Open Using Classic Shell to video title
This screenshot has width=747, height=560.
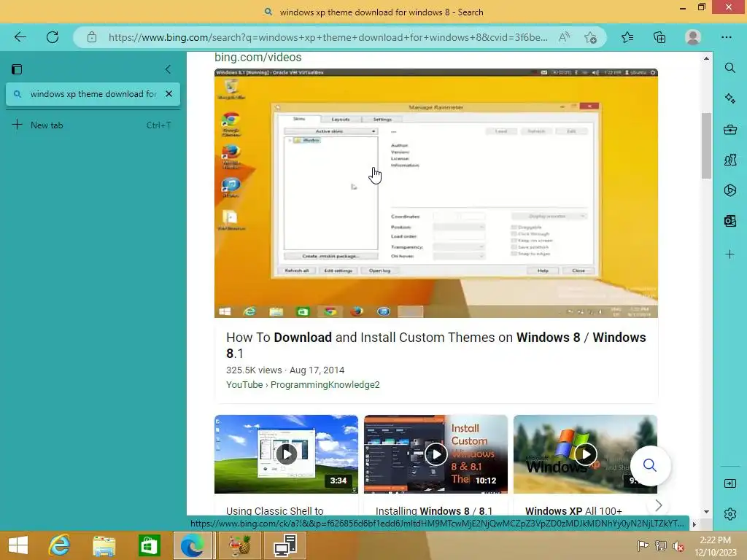[275, 511]
